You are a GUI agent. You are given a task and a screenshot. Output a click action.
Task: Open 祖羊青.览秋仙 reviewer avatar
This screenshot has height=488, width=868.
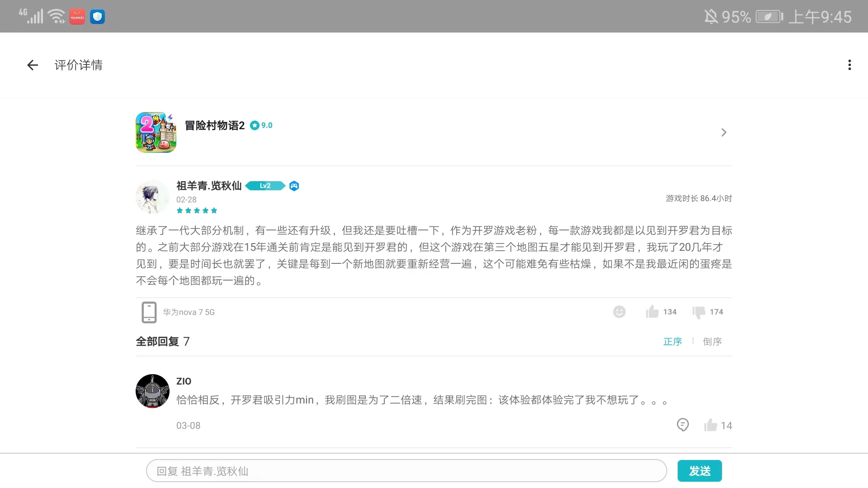152,197
